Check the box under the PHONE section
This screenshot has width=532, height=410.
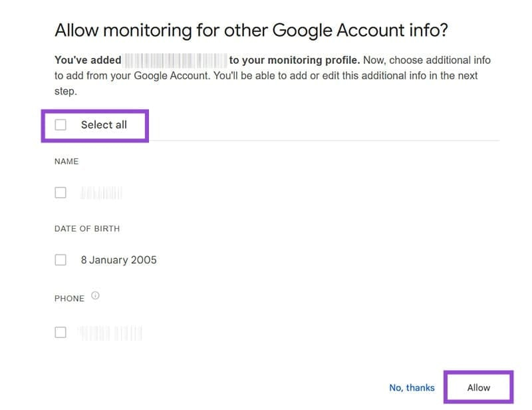click(x=61, y=332)
